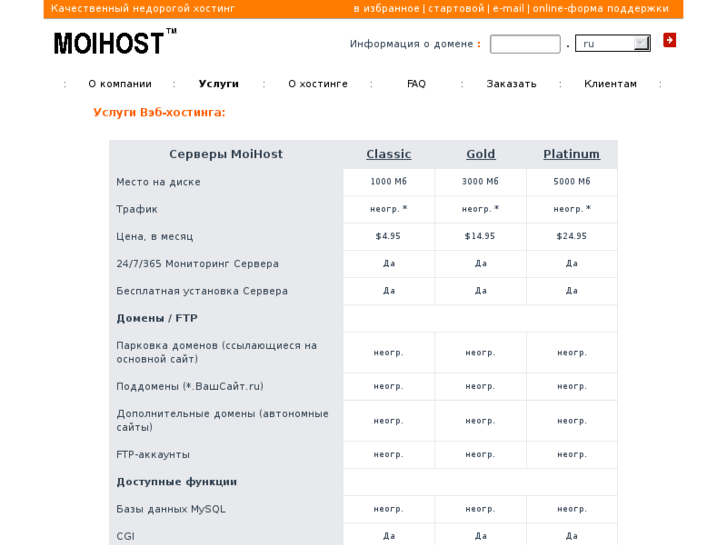
Task: Click the Поддомены (*.ВашСайт.ru) label
Action: (190, 386)
